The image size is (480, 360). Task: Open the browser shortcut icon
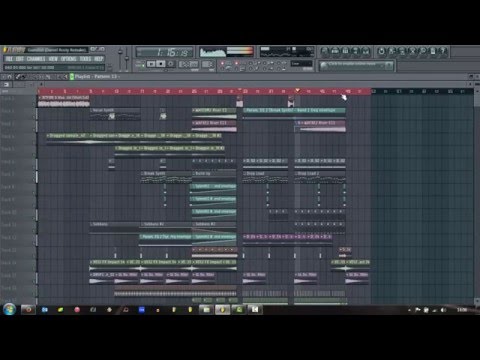pos(355,51)
